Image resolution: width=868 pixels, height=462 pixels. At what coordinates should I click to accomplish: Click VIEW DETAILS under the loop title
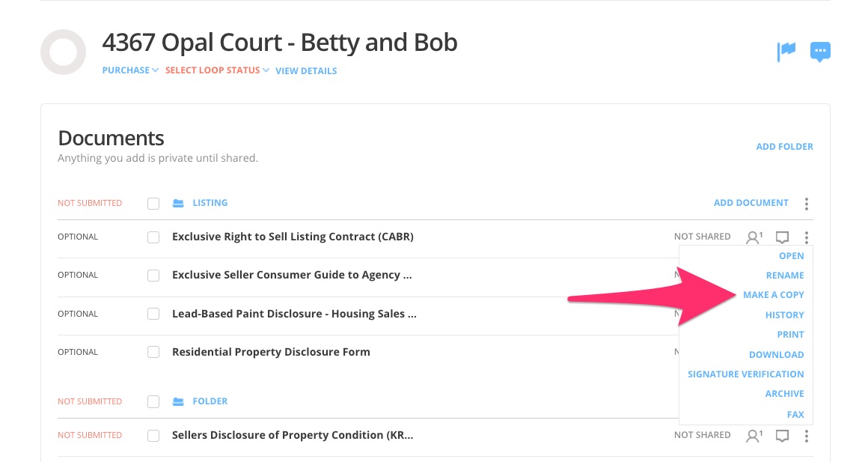(306, 71)
